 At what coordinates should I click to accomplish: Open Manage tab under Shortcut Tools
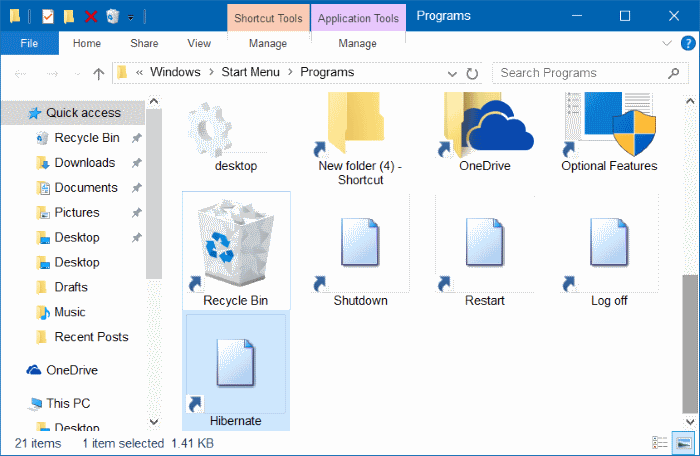[268, 43]
